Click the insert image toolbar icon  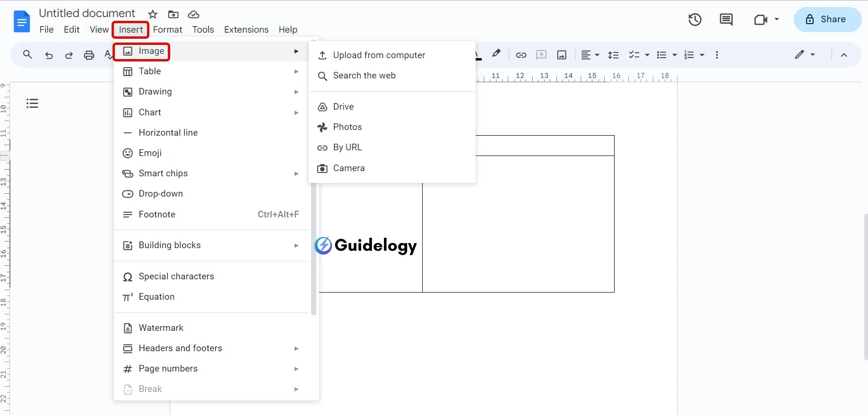click(562, 55)
